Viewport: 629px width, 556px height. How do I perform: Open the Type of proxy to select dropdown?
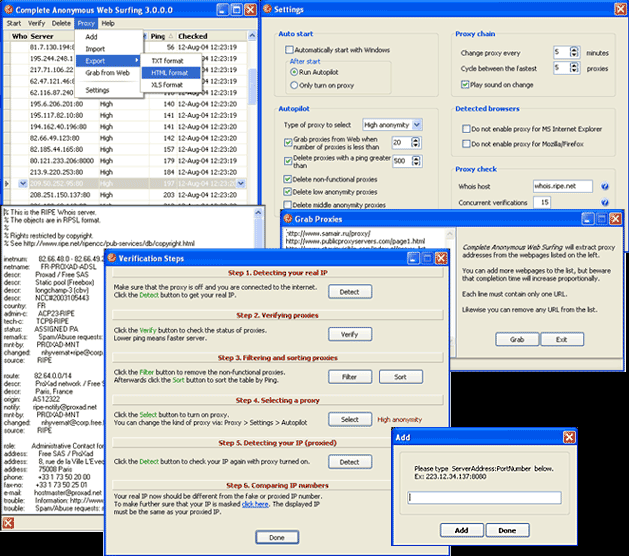pos(417,125)
